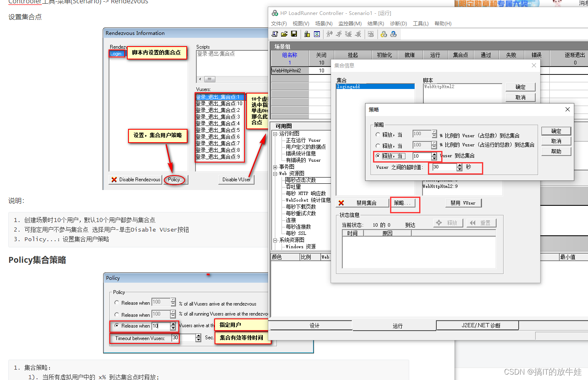Select first 释放 radio (占总数) in 策略 dialog
This screenshot has height=380, width=588.
click(x=378, y=135)
